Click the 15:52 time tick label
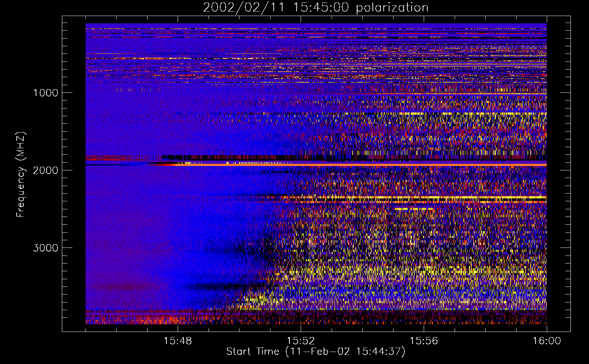The height and width of the screenshot is (364, 589). click(x=301, y=341)
